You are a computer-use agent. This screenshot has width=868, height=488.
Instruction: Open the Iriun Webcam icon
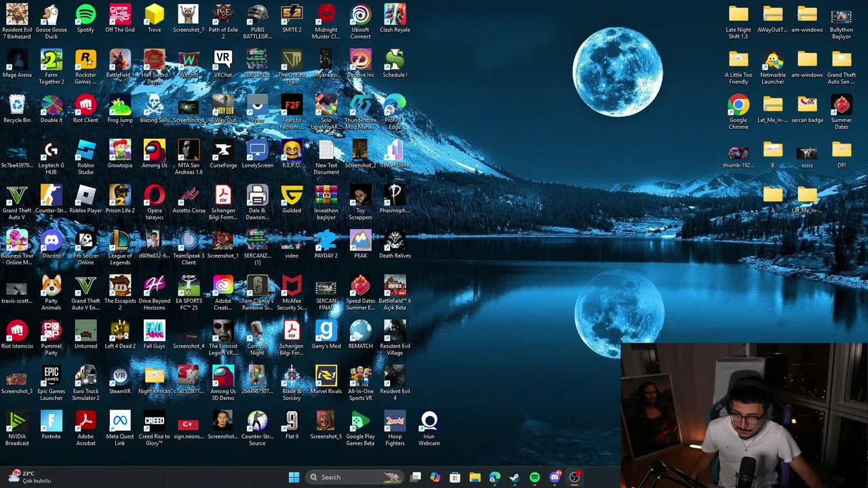click(429, 429)
